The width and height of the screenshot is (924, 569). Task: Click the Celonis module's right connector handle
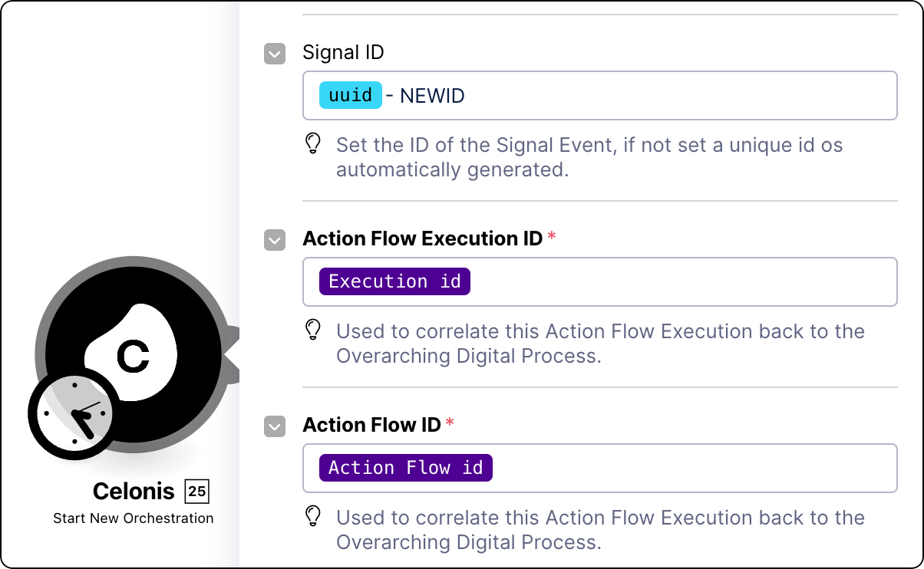click(232, 354)
